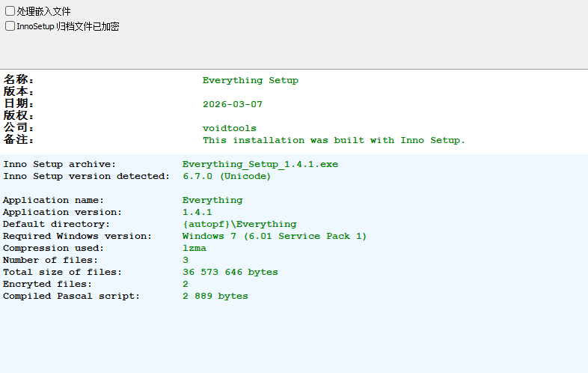Click the 备注: label
Image resolution: width=588 pixels, height=373 pixels.
tap(19, 140)
